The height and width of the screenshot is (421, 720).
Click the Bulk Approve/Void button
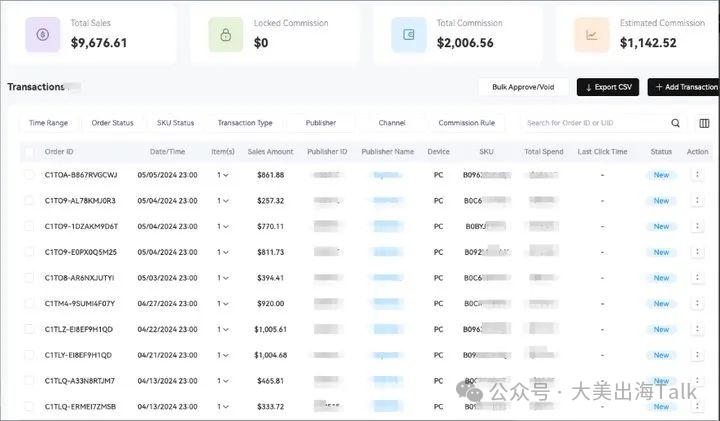(x=523, y=87)
